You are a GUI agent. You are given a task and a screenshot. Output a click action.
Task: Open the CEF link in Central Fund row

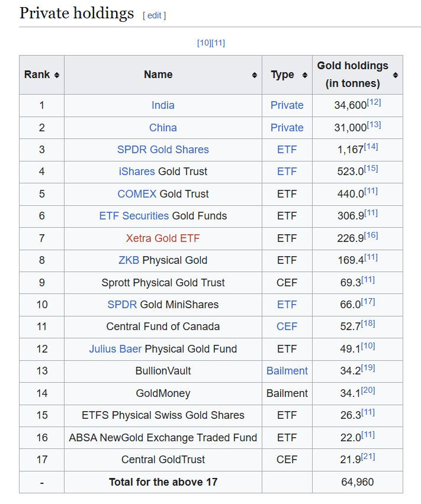287,327
